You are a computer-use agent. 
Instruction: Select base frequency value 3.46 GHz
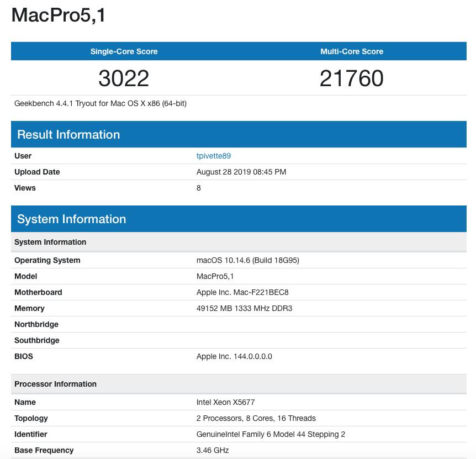tap(213, 451)
